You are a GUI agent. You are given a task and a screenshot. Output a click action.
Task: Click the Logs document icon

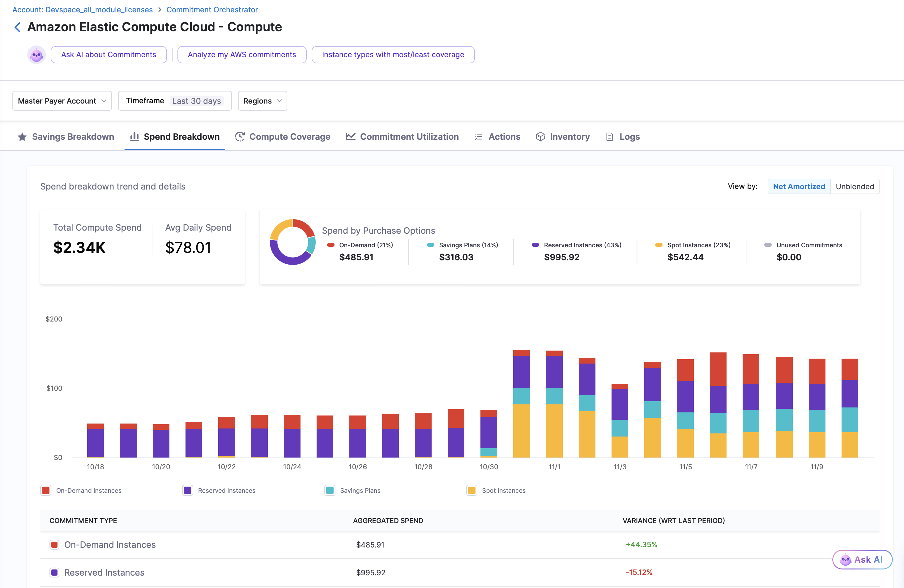pyautogui.click(x=610, y=137)
